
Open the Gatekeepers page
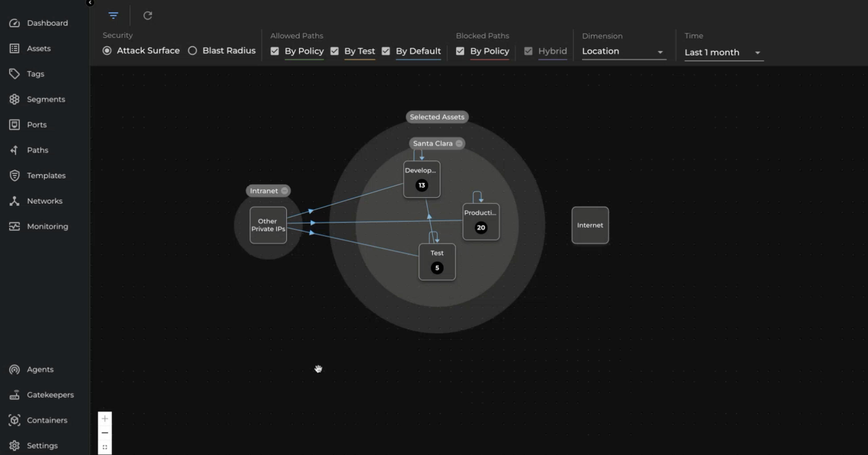click(x=51, y=395)
